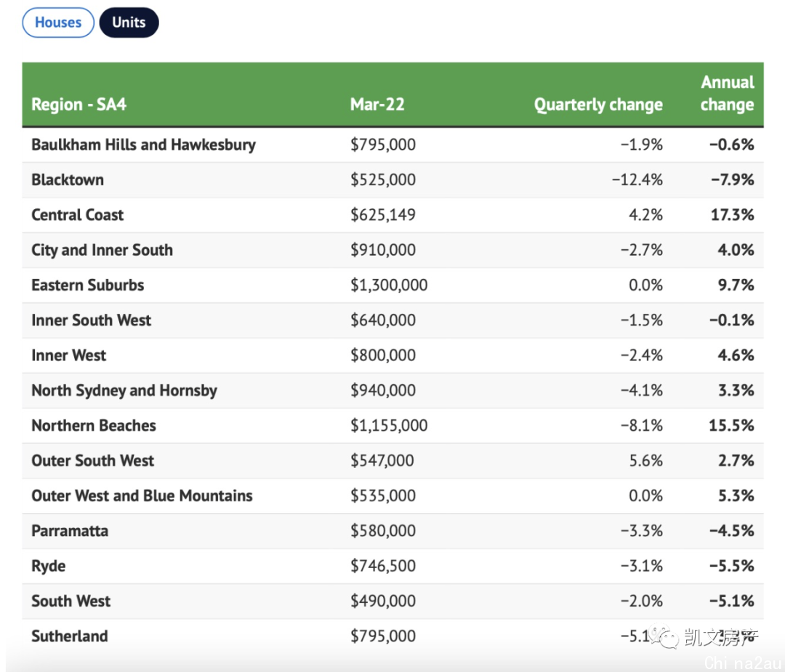Select the Central Coast region name
The image size is (785, 672).
tap(77, 214)
